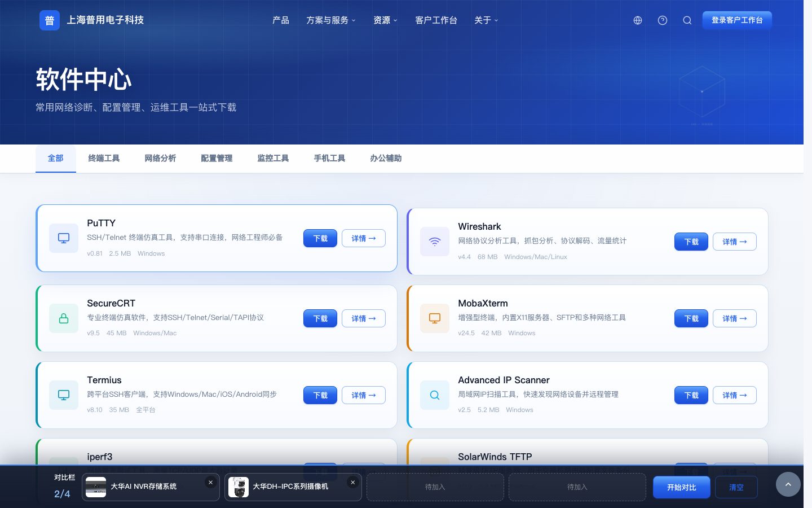Click the PuTTY monitor icon
Screen dimensions: 812x508
pyautogui.click(x=64, y=238)
